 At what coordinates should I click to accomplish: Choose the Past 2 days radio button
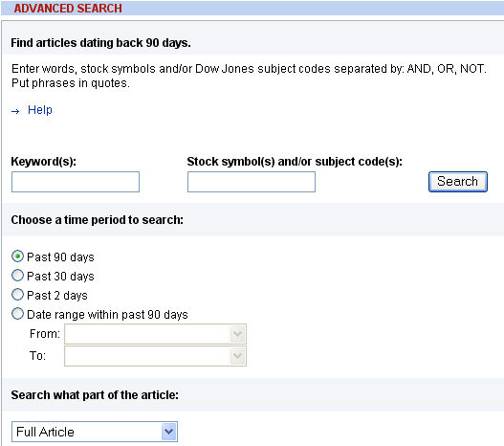[17, 294]
